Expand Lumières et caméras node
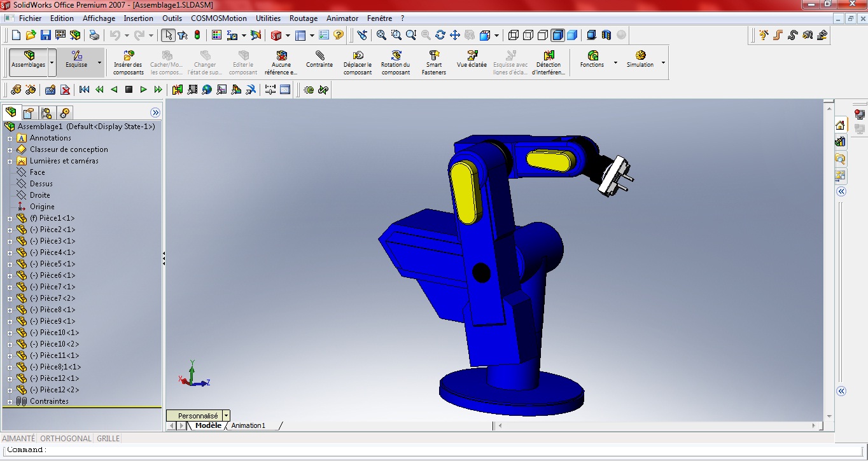868x461 pixels. point(10,161)
